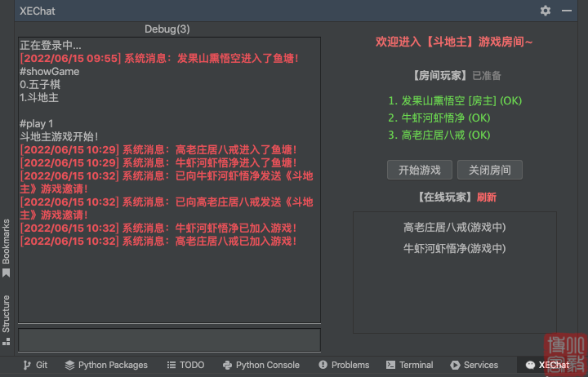Click the Structure grid icon
The height and width of the screenshot is (377, 588).
click(6, 342)
